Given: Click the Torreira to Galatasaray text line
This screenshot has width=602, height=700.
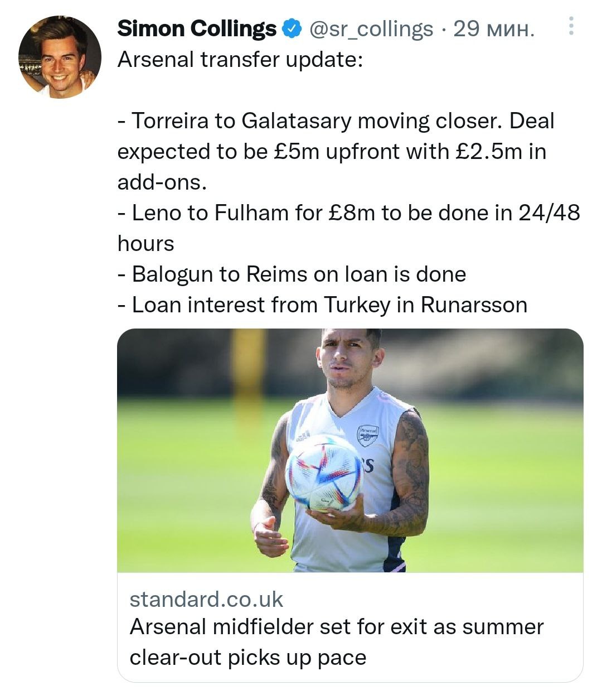Looking at the screenshot, I should [x=336, y=120].
